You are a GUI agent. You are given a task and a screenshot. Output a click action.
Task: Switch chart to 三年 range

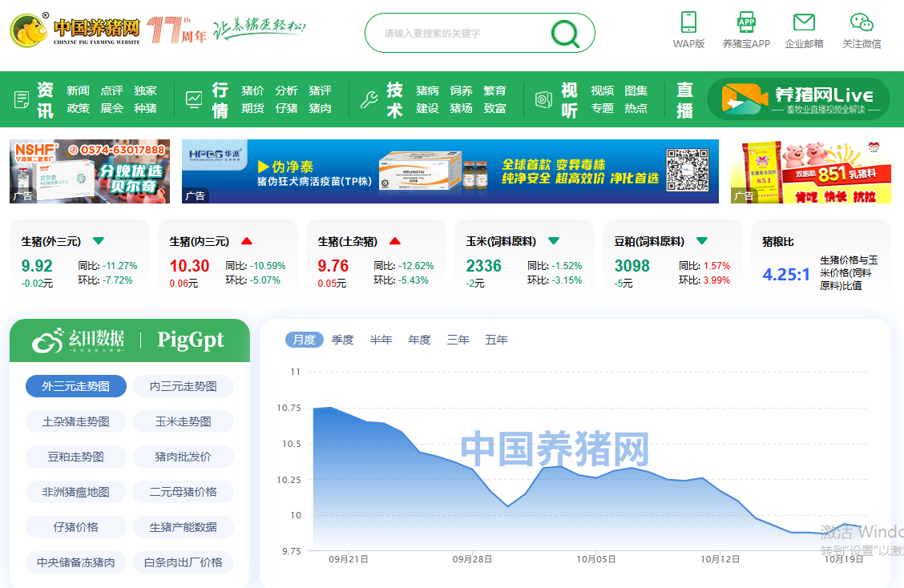tap(458, 340)
